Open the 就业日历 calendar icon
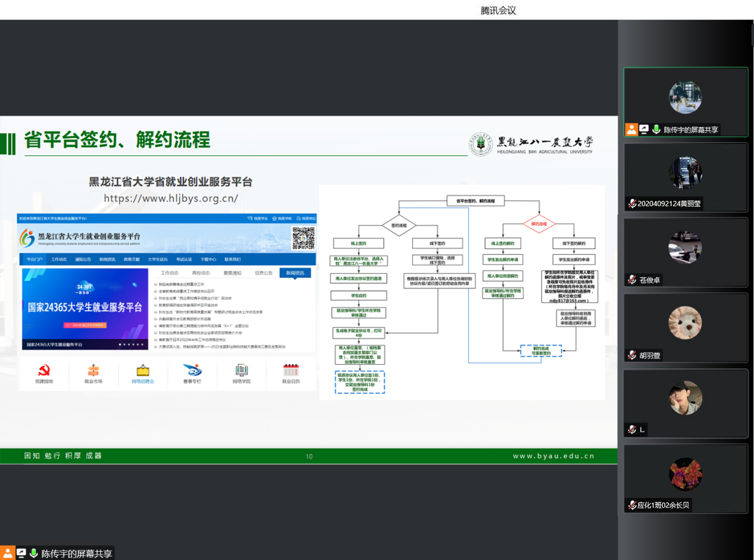 (x=291, y=370)
